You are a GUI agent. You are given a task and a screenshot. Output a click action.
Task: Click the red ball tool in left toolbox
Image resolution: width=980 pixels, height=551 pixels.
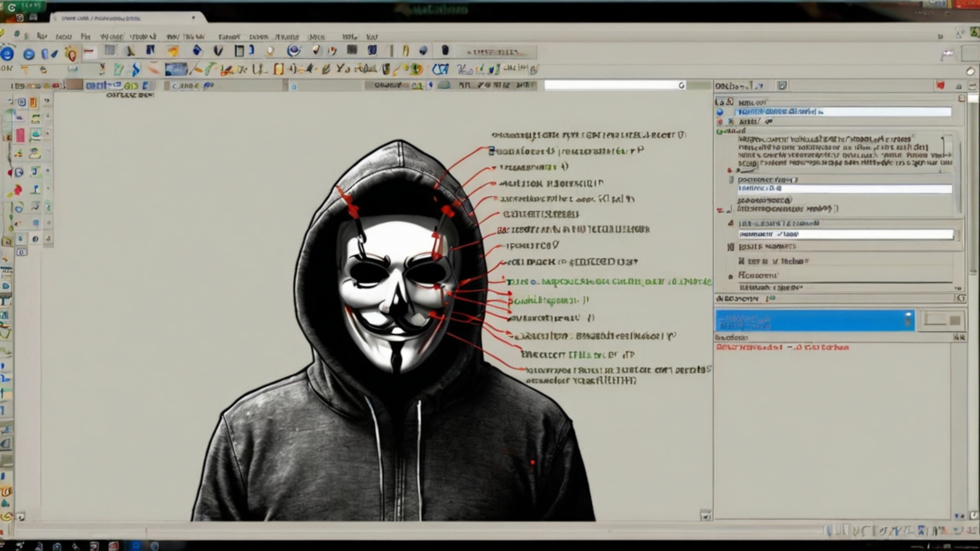[18, 190]
